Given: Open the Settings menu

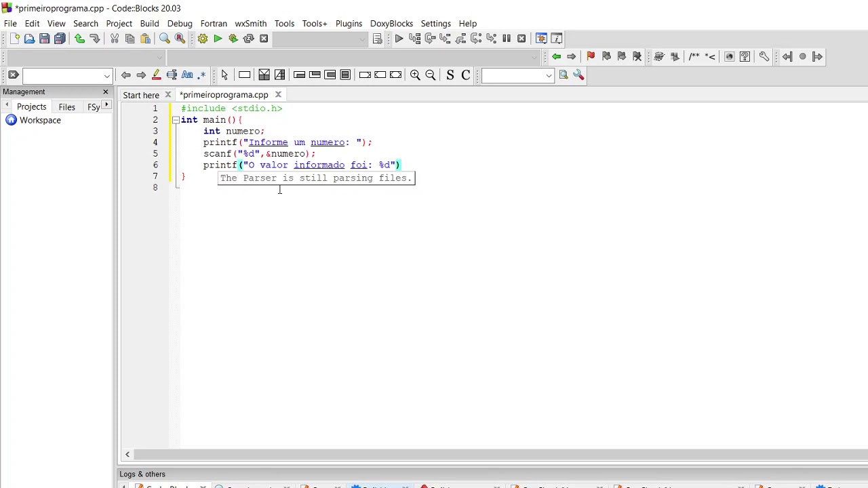Looking at the screenshot, I should 435,23.
